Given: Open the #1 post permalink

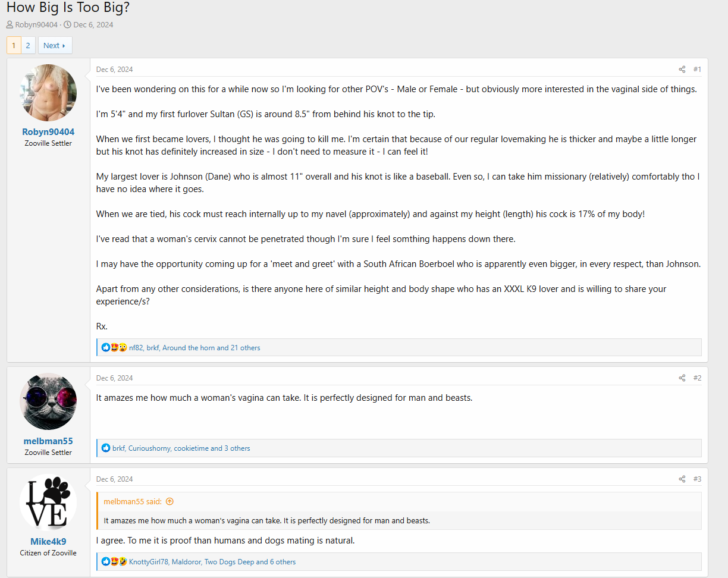Looking at the screenshot, I should point(697,70).
